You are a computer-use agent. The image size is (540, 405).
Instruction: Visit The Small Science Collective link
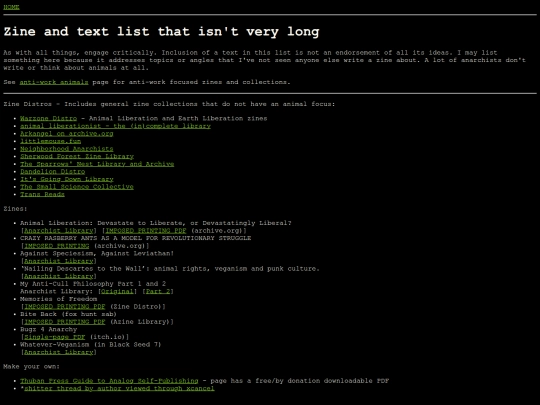pos(77,186)
